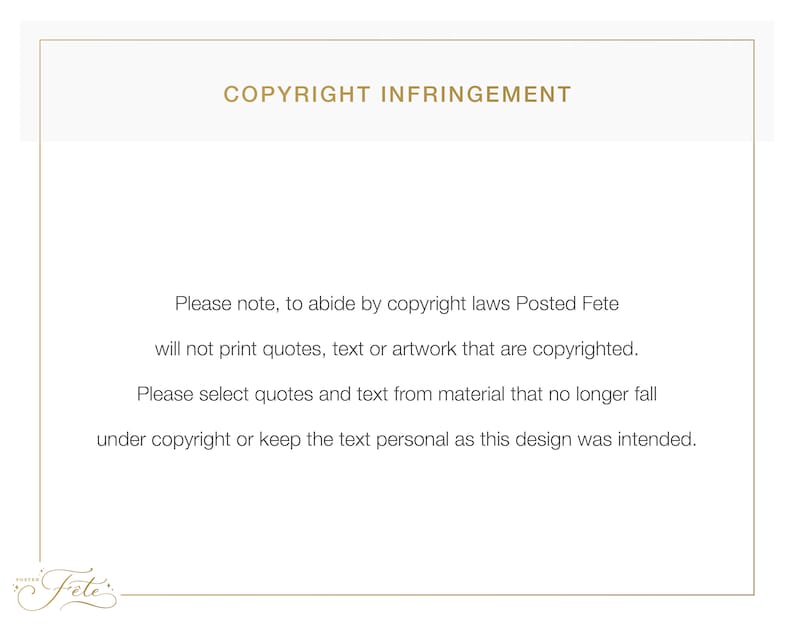Screen dimensions: 794x635
Task: Click the word 'copyrighted.' ending the second line
Action: click(585, 349)
